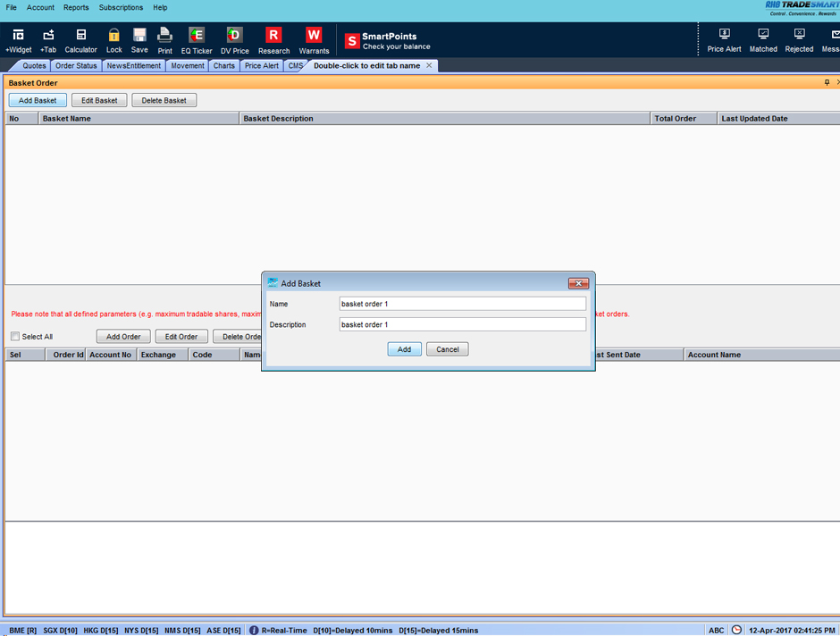This screenshot has width=840, height=636.
Task: Click the Lock padlock icon
Action: pyautogui.click(x=114, y=41)
